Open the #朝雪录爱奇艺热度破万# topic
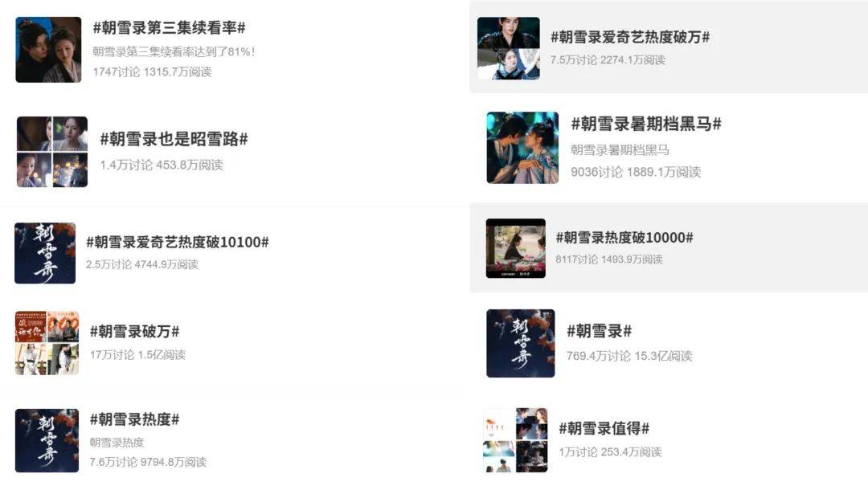Image resolution: width=868 pixels, height=486 pixels. coord(630,37)
